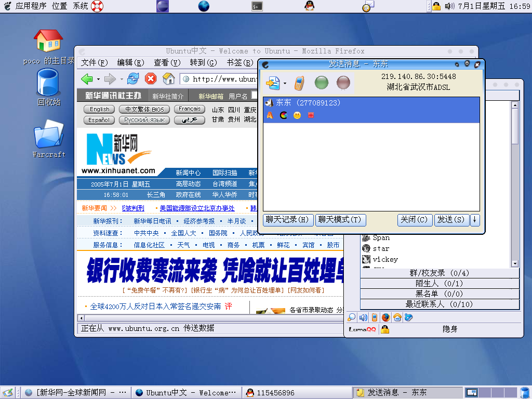The width and height of the screenshot is (532, 399).
Task: Click 美国能源部设立北京办事处 news link
Action: (197, 208)
